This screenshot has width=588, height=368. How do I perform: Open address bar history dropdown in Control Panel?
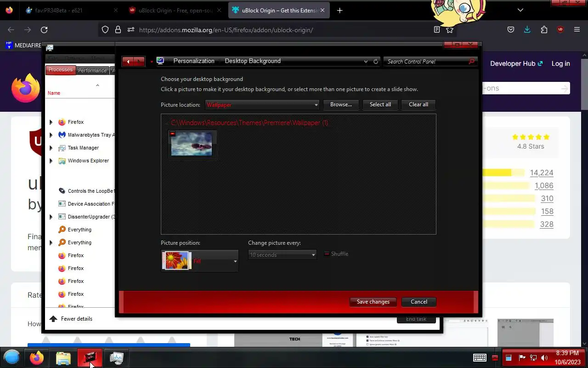click(x=366, y=61)
